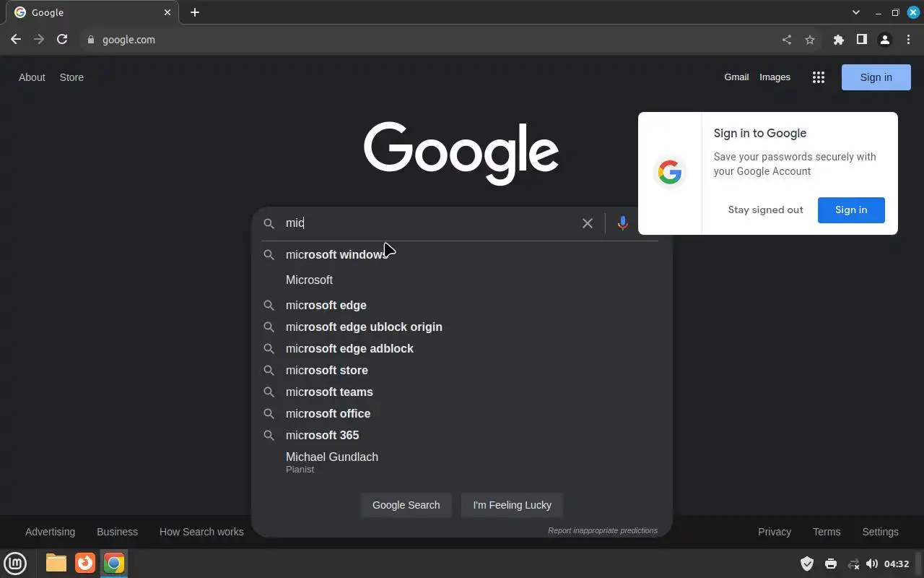The width and height of the screenshot is (924, 578).
Task: Open Google apps grid
Action: [x=818, y=77]
